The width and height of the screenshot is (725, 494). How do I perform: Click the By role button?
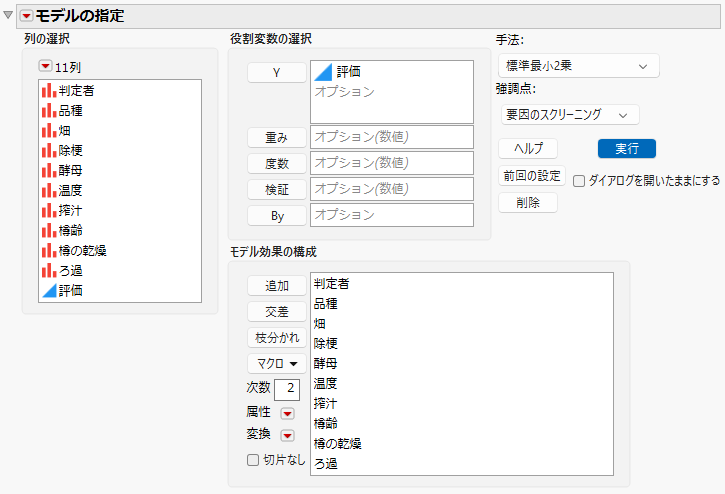pos(276,216)
